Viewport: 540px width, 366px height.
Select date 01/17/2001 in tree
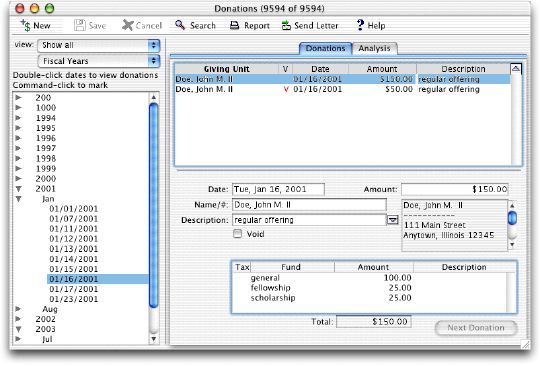coord(74,289)
